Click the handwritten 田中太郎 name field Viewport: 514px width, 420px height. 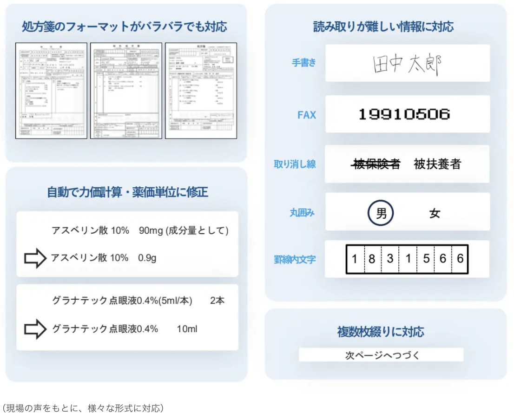tap(407, 64)
